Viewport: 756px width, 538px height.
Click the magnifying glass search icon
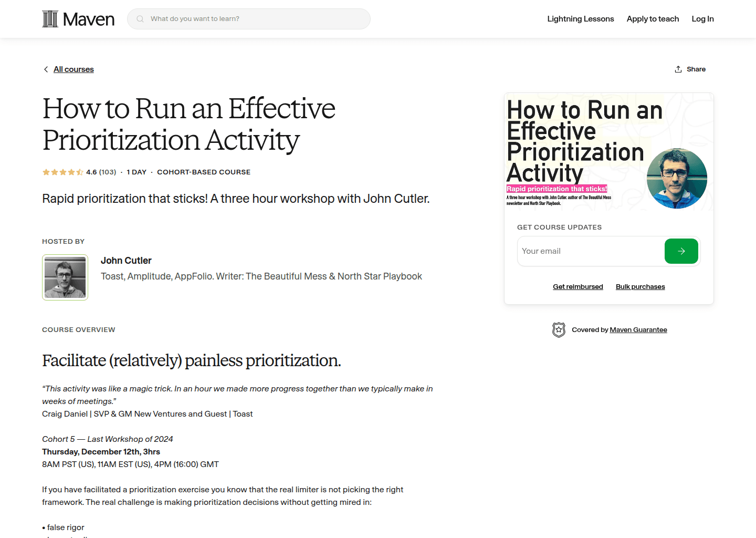(x=140, y=18)
